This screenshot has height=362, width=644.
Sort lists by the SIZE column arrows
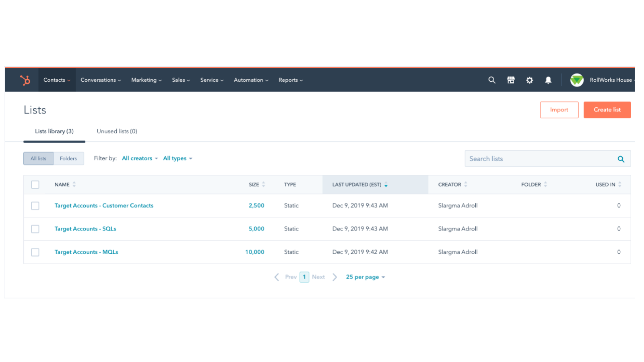[264, 184]
